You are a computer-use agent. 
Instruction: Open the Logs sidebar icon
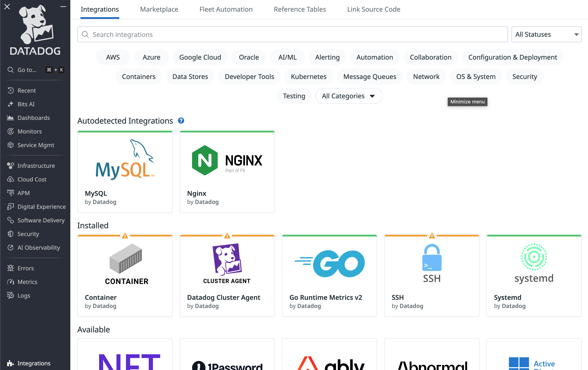(10, 295)
